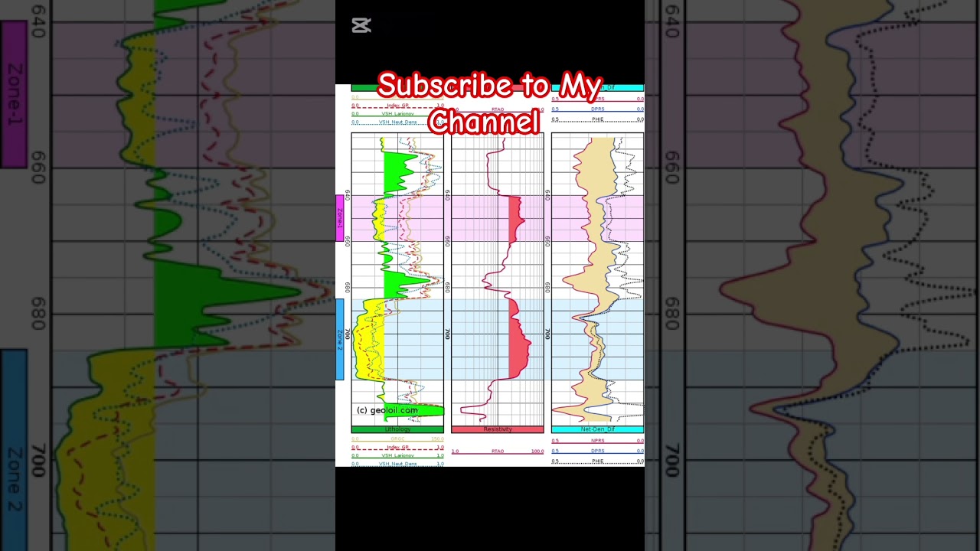Click GRGC curve label in bottom legend
Image resolution: width=980 pixels, height=551 pixels.
click(x=398, y=439)
